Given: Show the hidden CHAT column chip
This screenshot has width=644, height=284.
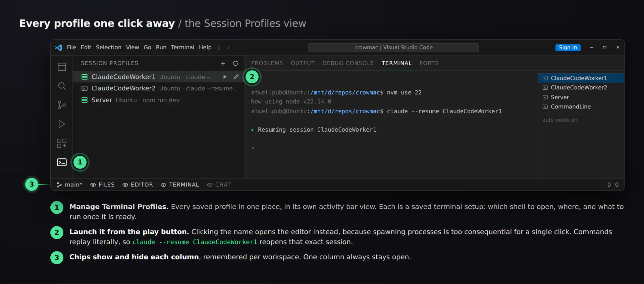Looking at the screenshot, I should 219,185.
